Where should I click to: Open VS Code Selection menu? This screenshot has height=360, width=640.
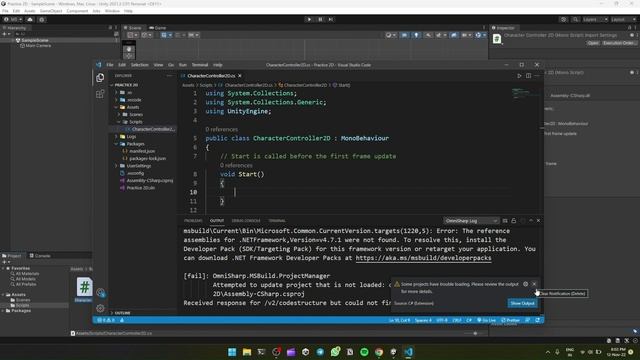(140, 65)
